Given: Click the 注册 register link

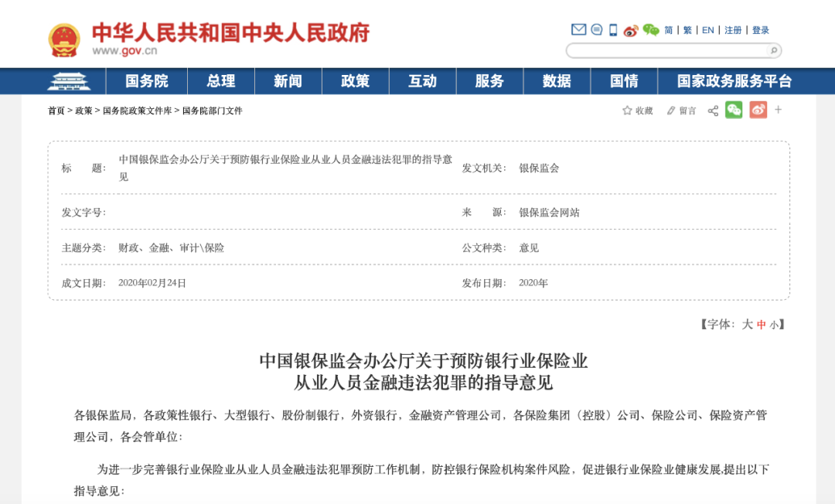Looking at the screenshot, I should [733, 30].
